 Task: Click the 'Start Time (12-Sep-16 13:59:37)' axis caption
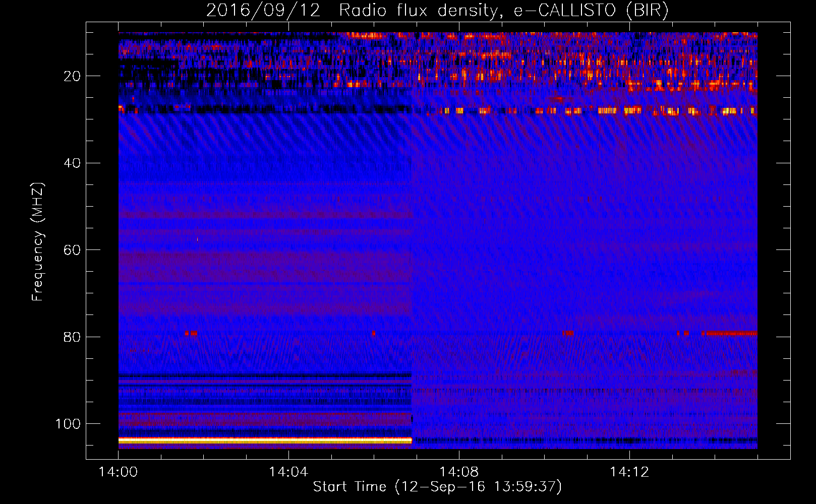[437, 487]
